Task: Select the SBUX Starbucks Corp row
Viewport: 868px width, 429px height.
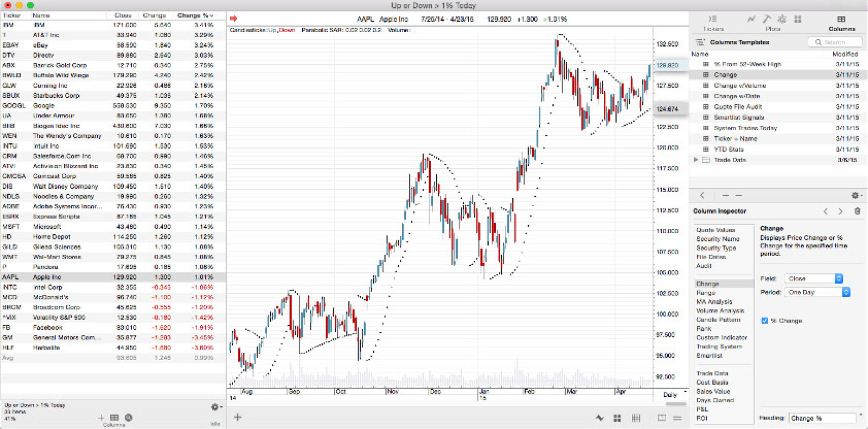Action: coord(113,96)
